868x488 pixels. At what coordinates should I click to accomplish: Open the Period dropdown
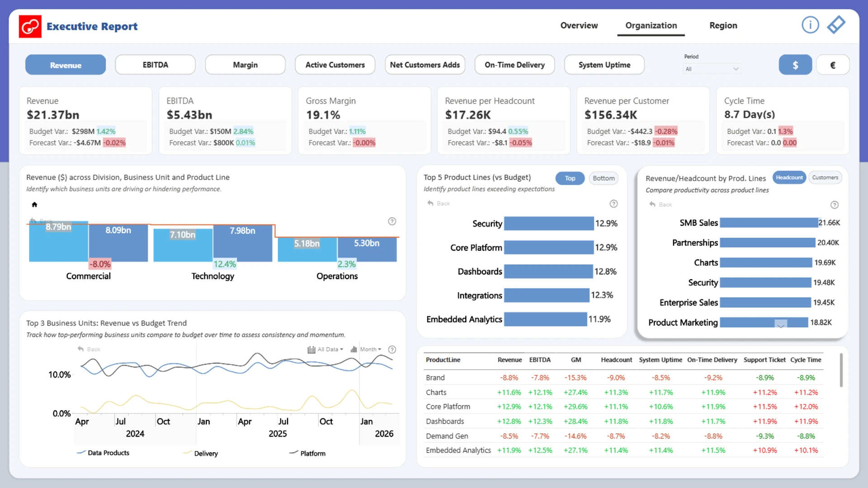click(712, 69)
